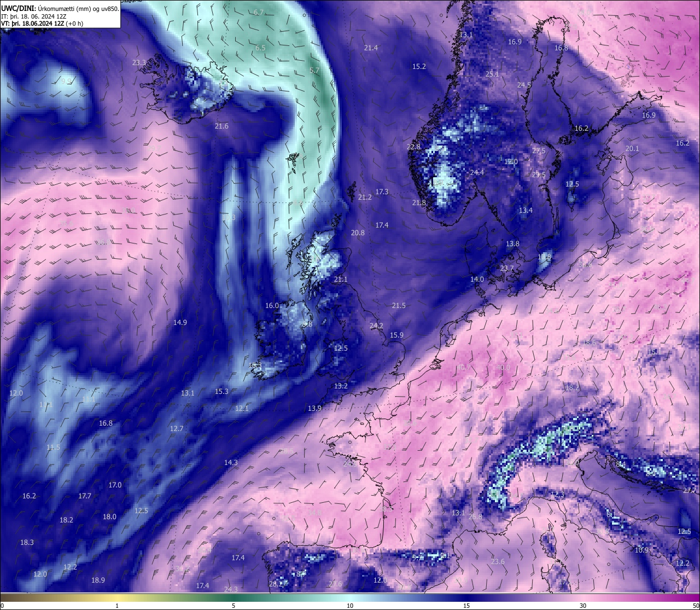This screenshot has width=700, height=610.
Task: Click the 14.9 value in the Atlantic
Action: [x=180, y=323]
